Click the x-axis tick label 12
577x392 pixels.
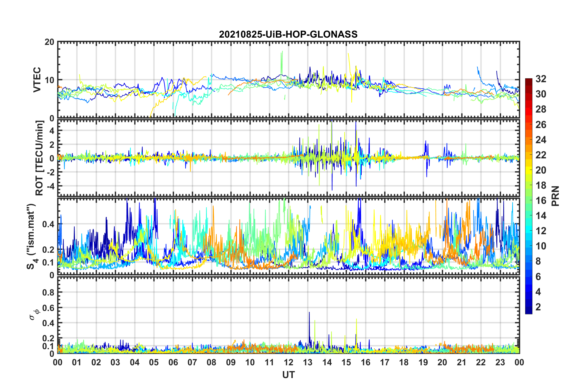(288, 362)
